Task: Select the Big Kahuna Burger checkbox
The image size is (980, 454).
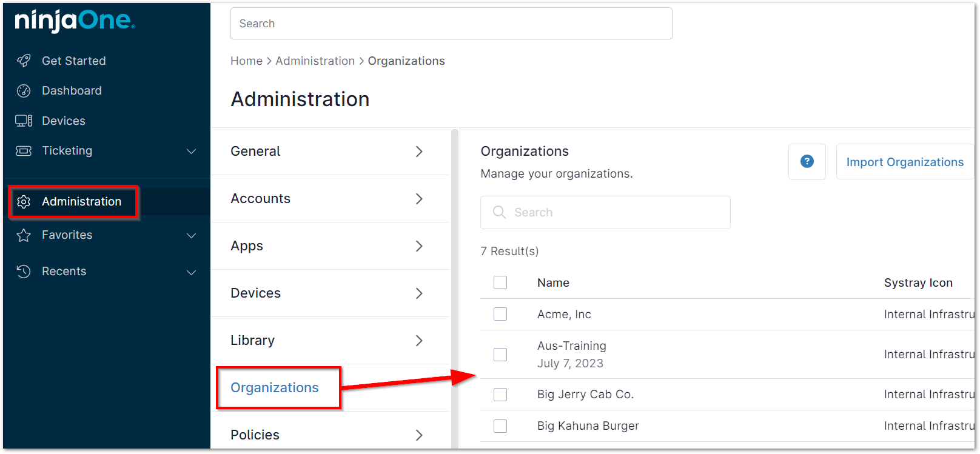Action: tap(500, 426)
